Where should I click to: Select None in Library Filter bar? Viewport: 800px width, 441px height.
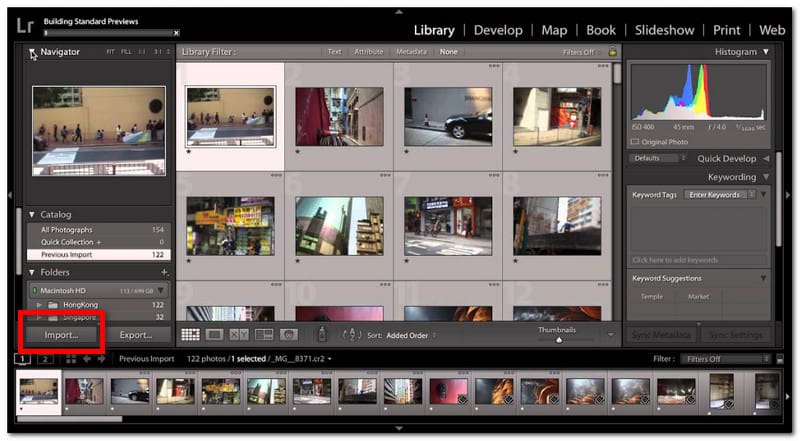click(448, 52)
